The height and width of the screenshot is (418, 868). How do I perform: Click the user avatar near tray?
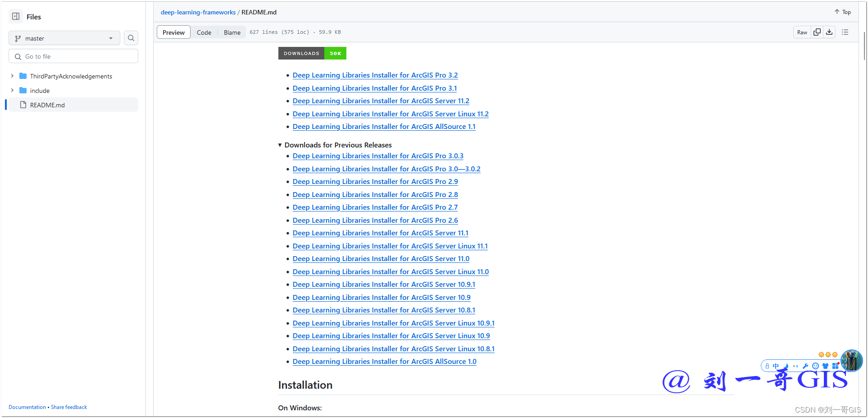(x=851, y=361)
